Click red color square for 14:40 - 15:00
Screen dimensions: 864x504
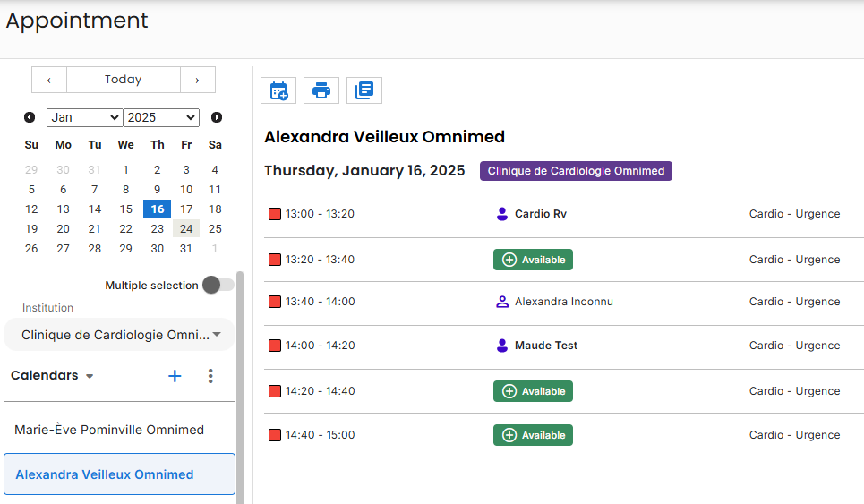click(x=275, y=435)
